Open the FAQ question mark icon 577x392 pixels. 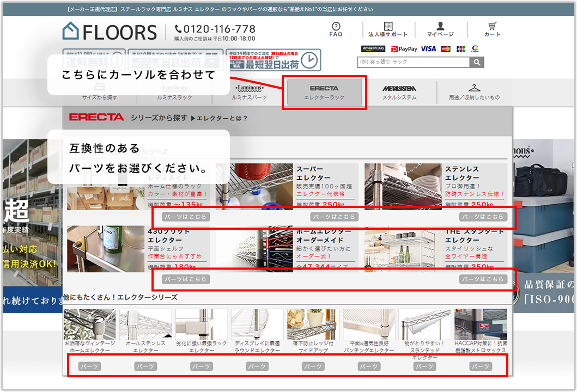coord(336,26)
